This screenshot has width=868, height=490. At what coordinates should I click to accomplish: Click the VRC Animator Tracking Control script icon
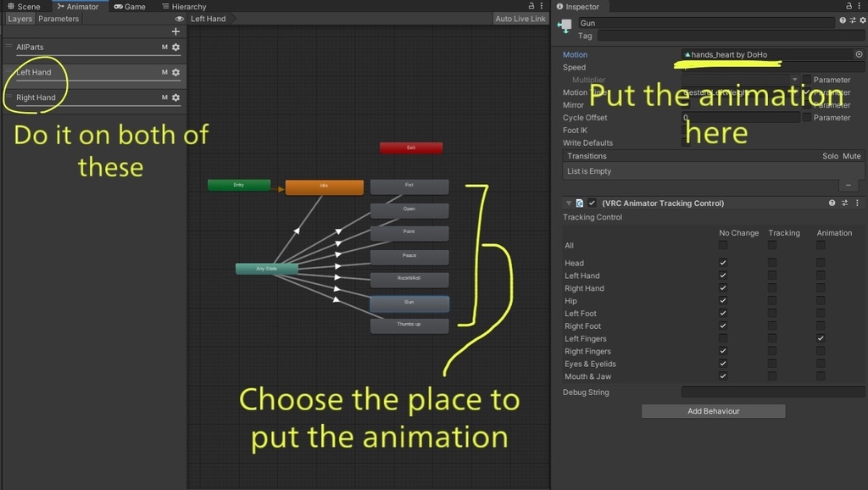pyautogui.click(x=579, y=203)
